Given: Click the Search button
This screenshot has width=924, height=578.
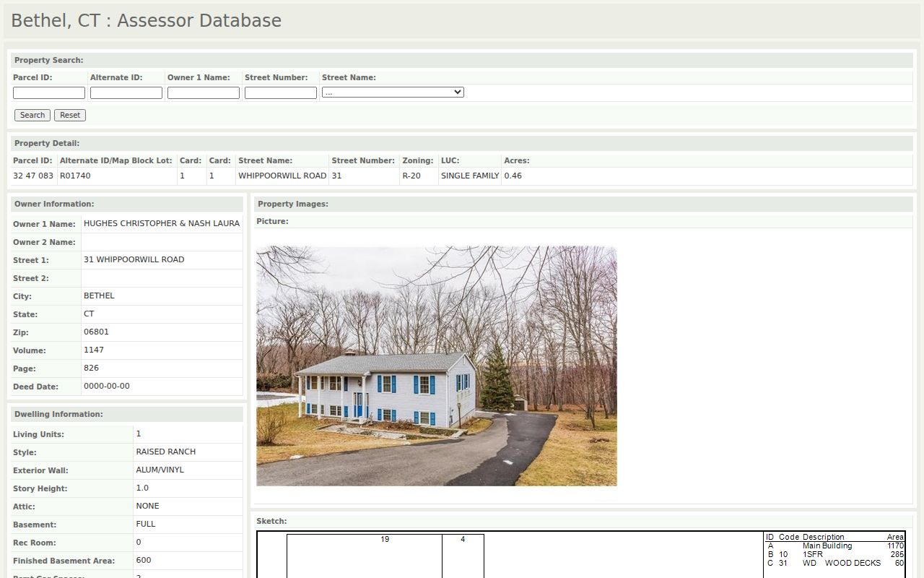Looking at the screenshot, I should click(x=32, y=115).
